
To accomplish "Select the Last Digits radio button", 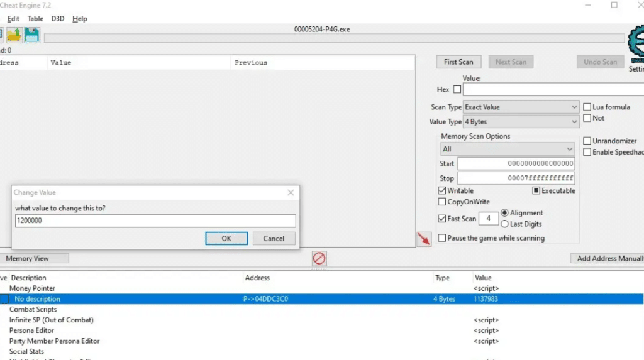I will pyautogui.click(x=504, y=224).
